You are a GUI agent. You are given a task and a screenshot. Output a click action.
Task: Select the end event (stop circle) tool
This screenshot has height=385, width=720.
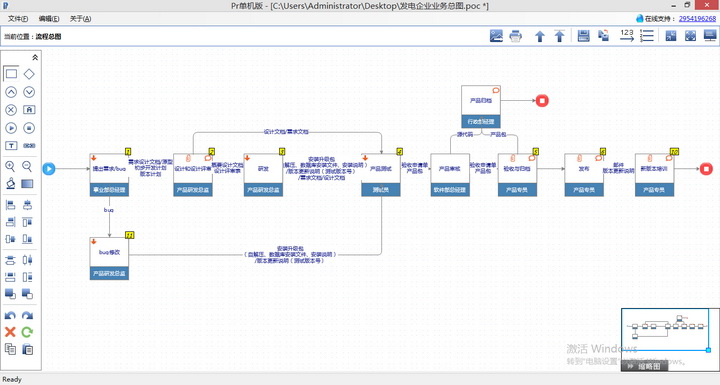pos(29,128)
